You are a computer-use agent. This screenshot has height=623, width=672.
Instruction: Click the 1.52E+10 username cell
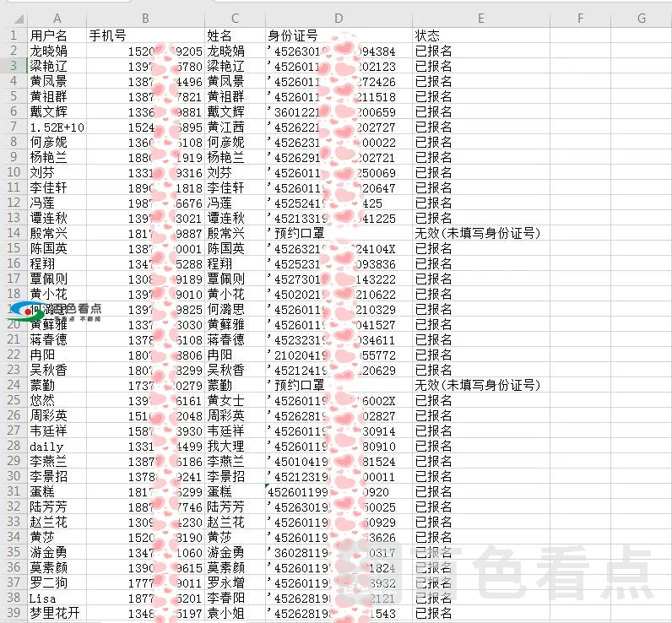tap(57, 127)
